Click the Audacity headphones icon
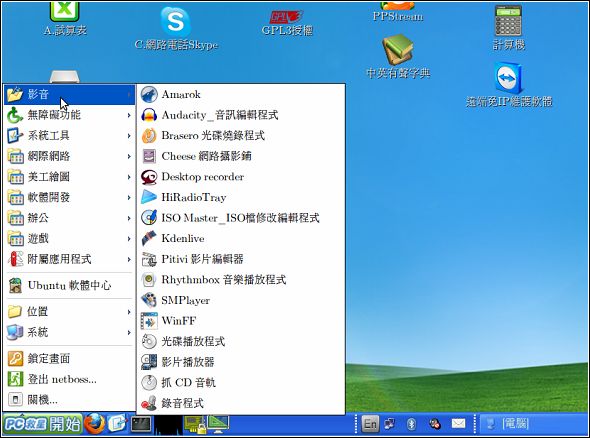 [149, 115]
